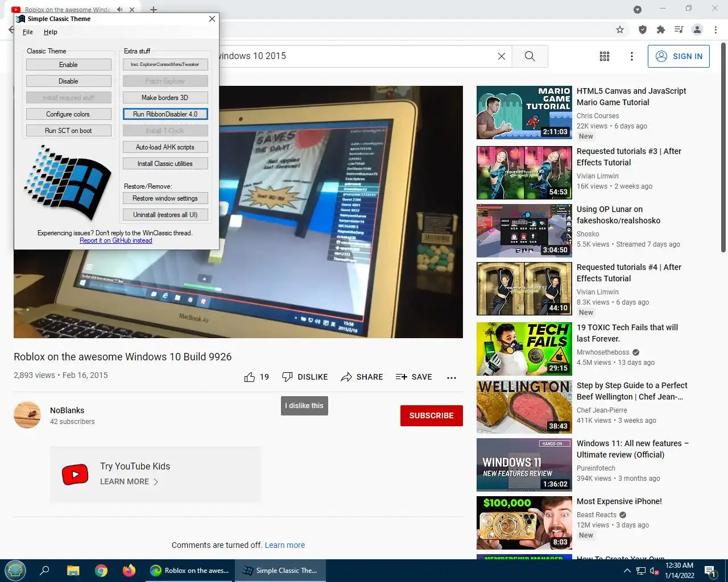Image resolution: width=728 pixels, height=582 pixels.
Task: Open 19 TOXIC Tech Fails video title
Action: 627,333
